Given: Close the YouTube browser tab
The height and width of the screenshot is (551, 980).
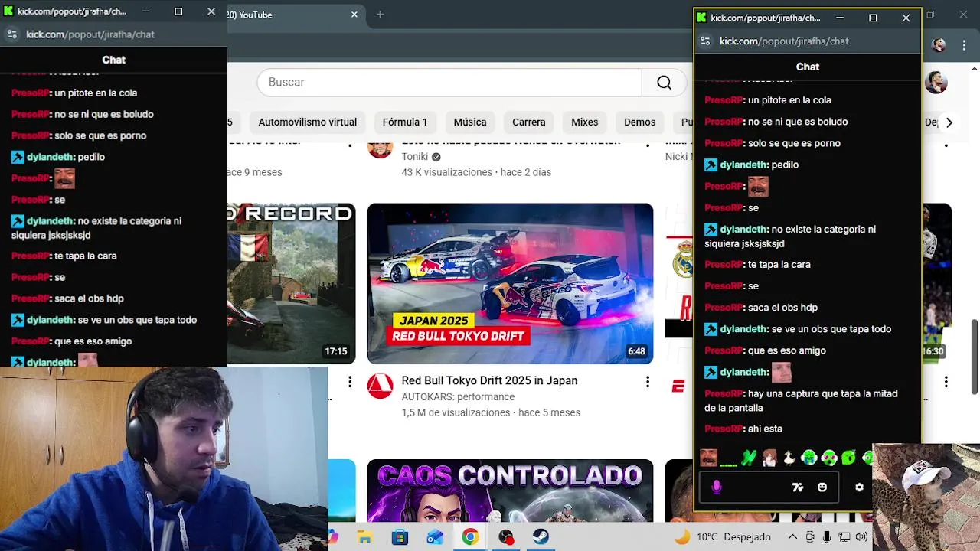Looking at the screenshot, I should click(354, 15).
